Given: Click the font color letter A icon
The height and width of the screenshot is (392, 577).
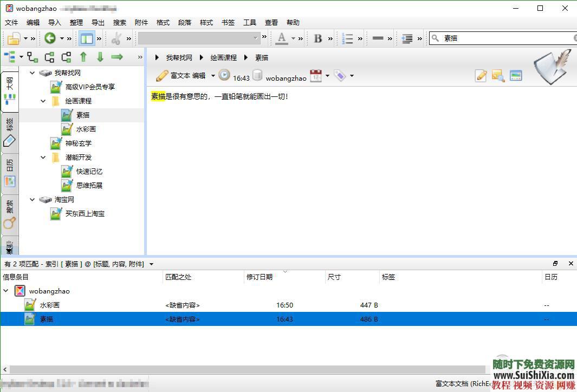Looking at the screenshot, I should coord(282,38).
